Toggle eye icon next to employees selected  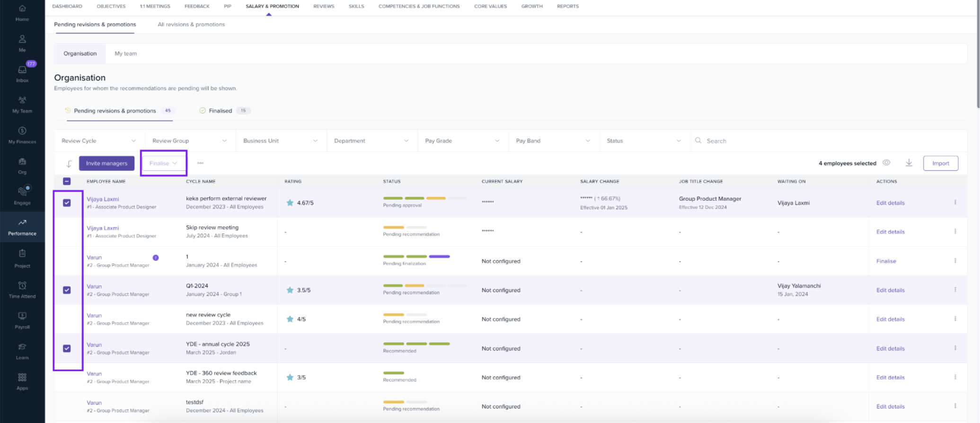[886, 163]
